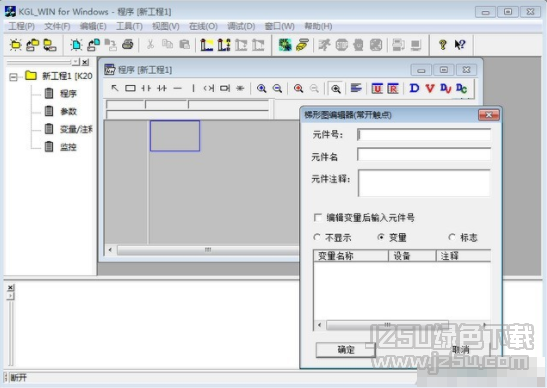The image size is (547, 388).
Task: Select the normally open contact tool
Action: [146, 88]
